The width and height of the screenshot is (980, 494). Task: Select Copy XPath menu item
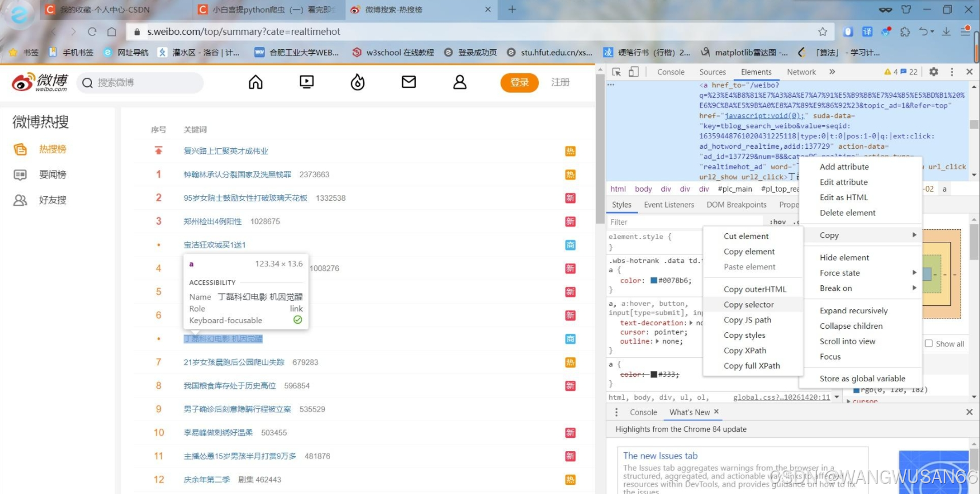[745, 350]
